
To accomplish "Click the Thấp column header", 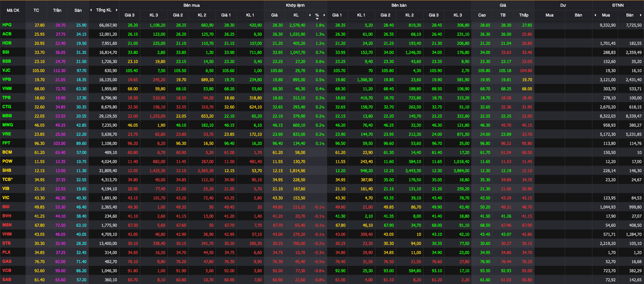I will pyautogui.click(x=524, y=15).
